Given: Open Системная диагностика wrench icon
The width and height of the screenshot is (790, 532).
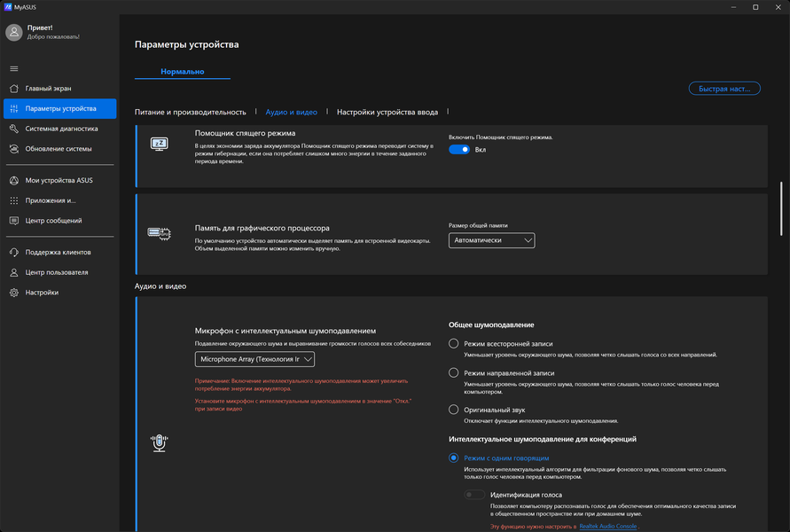Looking at the screenshot, I should tap(14, 129).
